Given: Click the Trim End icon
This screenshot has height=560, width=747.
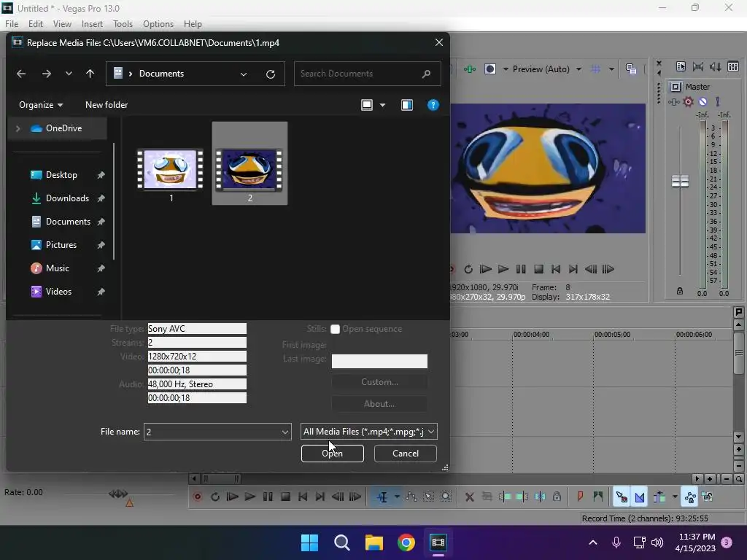Looking at the screenshot, I should [522, 497].
